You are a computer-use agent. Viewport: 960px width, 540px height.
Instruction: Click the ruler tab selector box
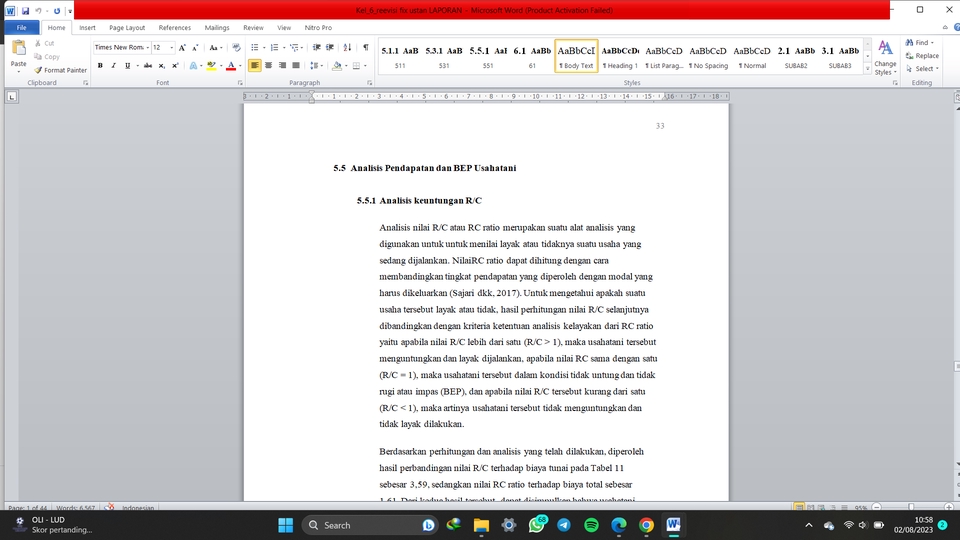coord(12,97)
